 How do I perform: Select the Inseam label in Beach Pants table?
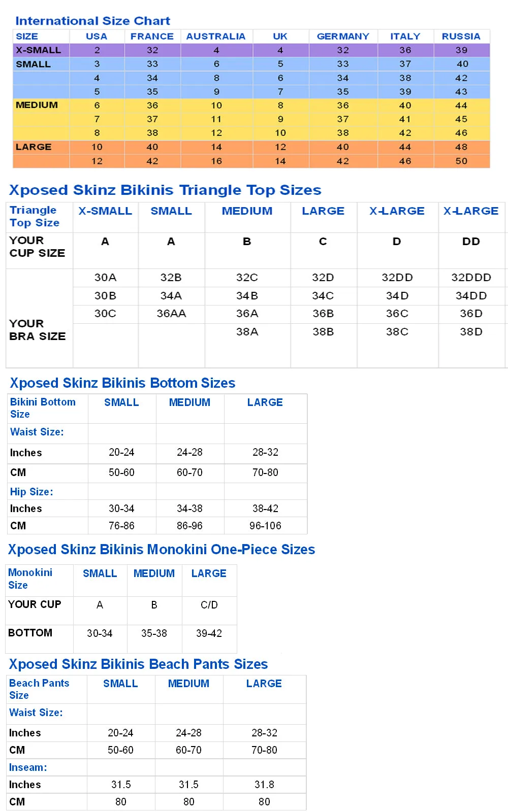[x=28, y=767]
